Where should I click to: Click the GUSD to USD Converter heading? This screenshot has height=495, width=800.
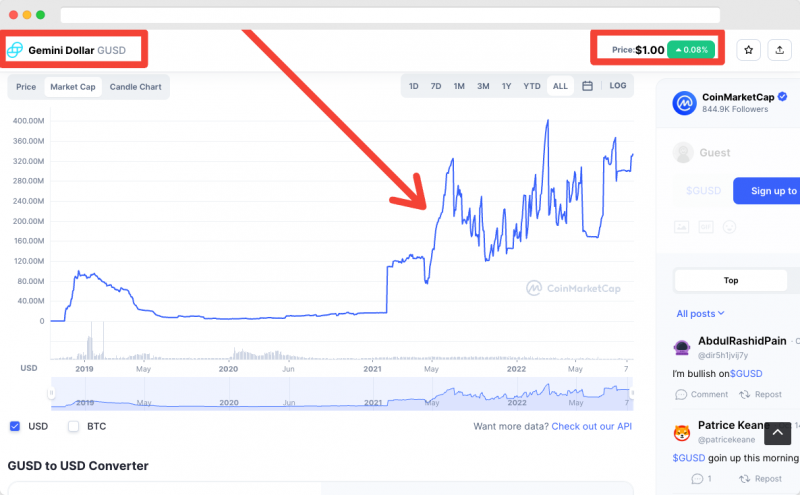pyautogui.click(x=78, y=465)
